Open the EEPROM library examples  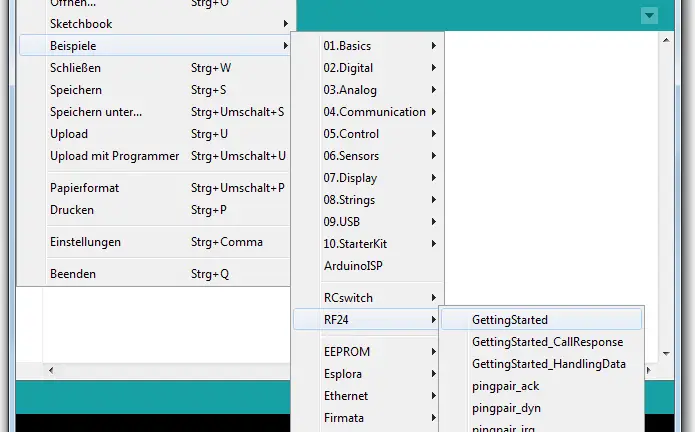coord(366,352)
